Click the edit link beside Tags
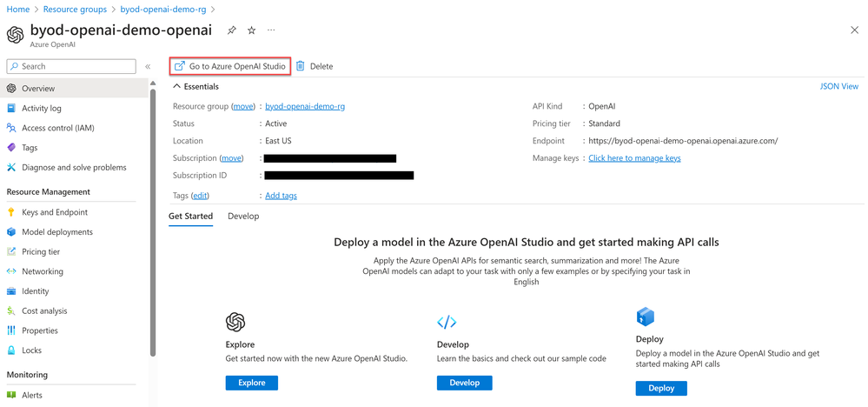This screenshot has height=407, width=868. click(200, 196)
